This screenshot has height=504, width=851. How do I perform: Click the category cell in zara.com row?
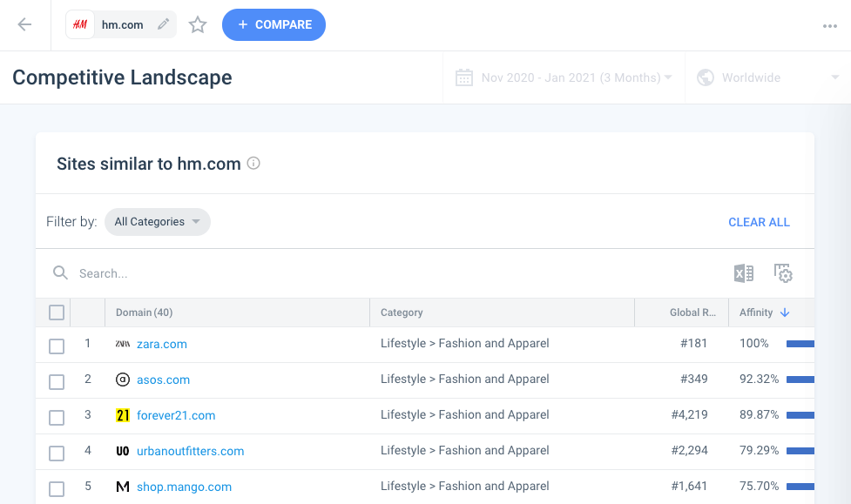464,344
